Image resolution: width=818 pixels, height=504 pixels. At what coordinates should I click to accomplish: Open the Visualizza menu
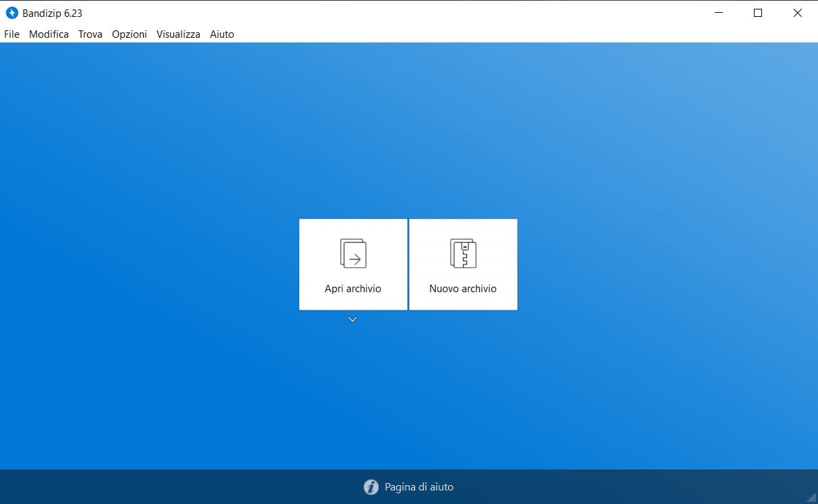click(x=178, y=34)
